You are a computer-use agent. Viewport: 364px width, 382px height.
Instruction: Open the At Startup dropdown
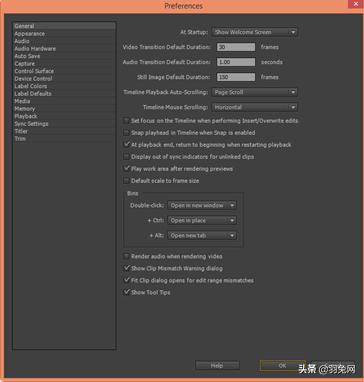click(255, 32)
